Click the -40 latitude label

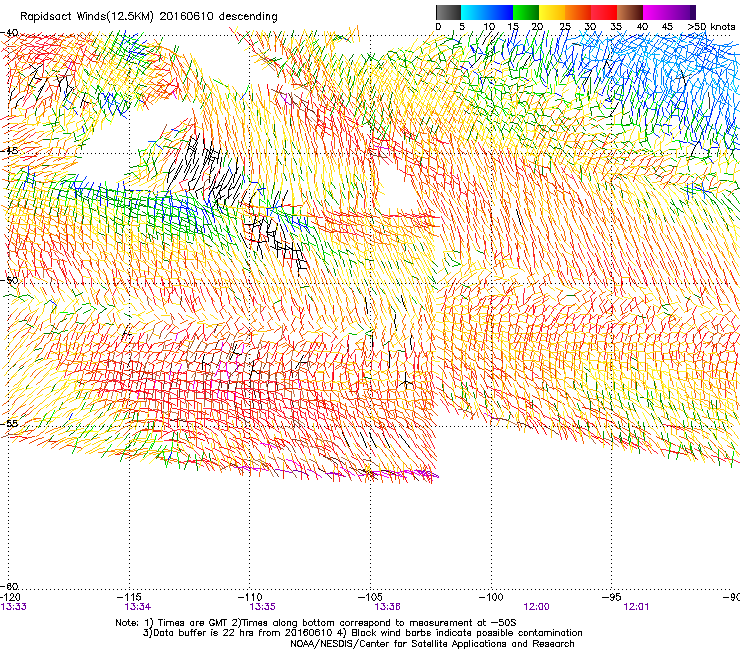(x=9, y=33)
